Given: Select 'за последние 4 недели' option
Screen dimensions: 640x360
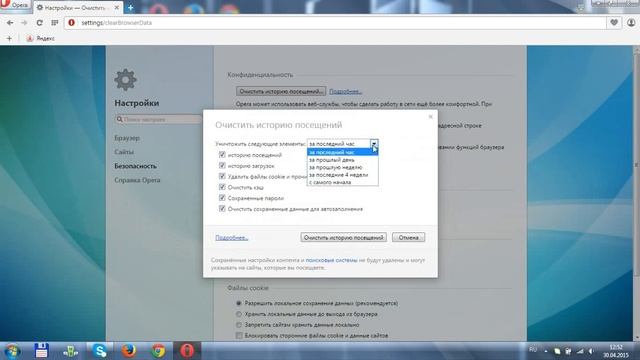Looking at the screenshot, I should [x=342, y=175].
